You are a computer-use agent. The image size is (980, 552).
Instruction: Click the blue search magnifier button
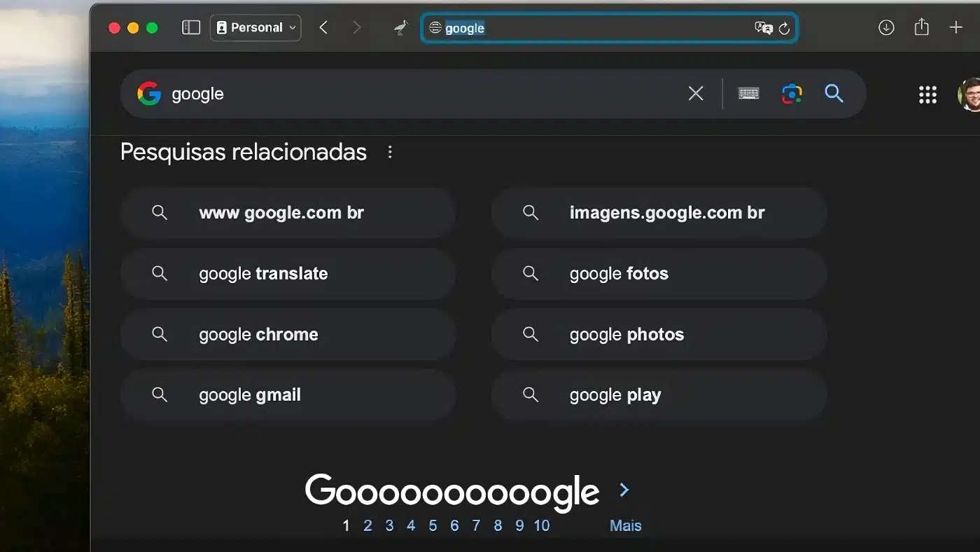tap(834, 93)
